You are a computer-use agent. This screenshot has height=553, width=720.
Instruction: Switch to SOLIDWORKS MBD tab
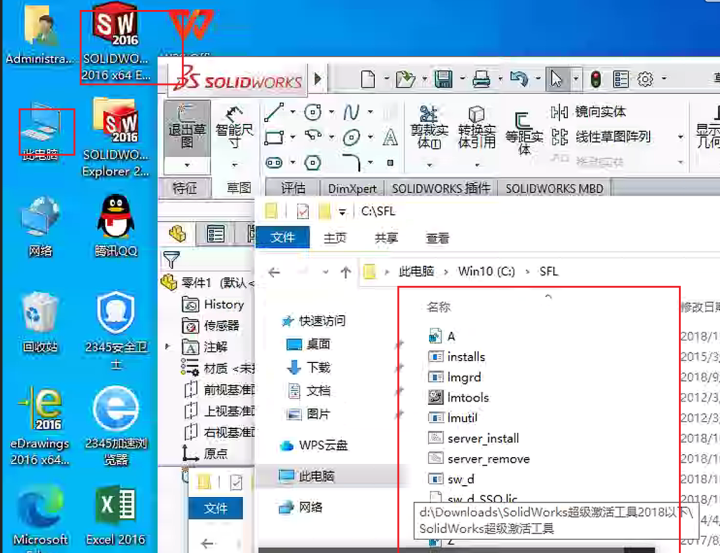tap(554, 188)
